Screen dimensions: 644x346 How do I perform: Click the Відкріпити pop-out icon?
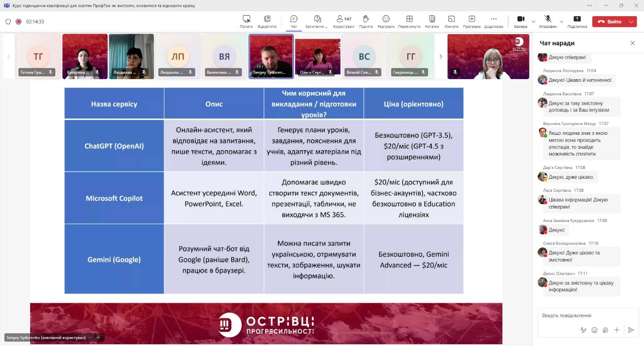(x=267, y=19)
